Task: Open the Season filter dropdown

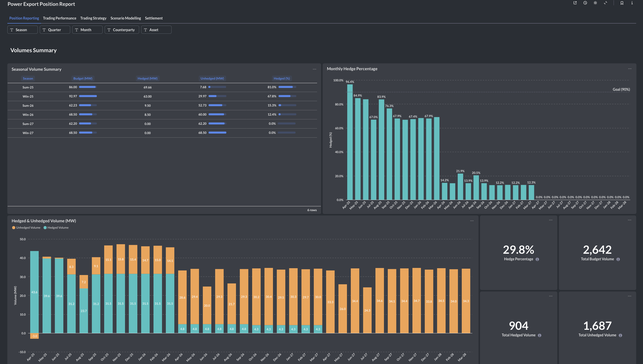Action: [x=22, y=30]
